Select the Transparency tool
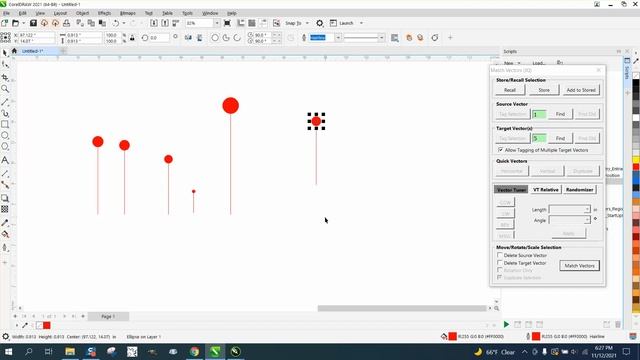 coord(5,209)
